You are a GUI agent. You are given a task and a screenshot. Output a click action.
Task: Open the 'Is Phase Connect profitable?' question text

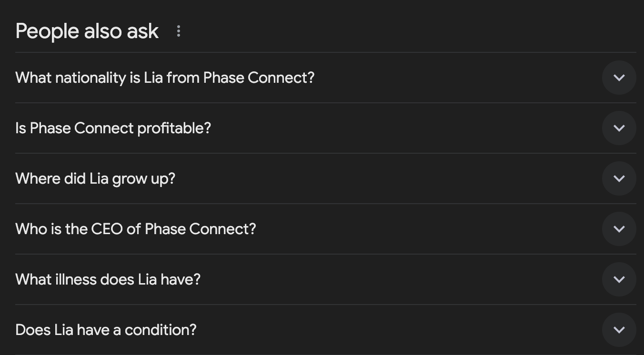(x=113, y=128)
